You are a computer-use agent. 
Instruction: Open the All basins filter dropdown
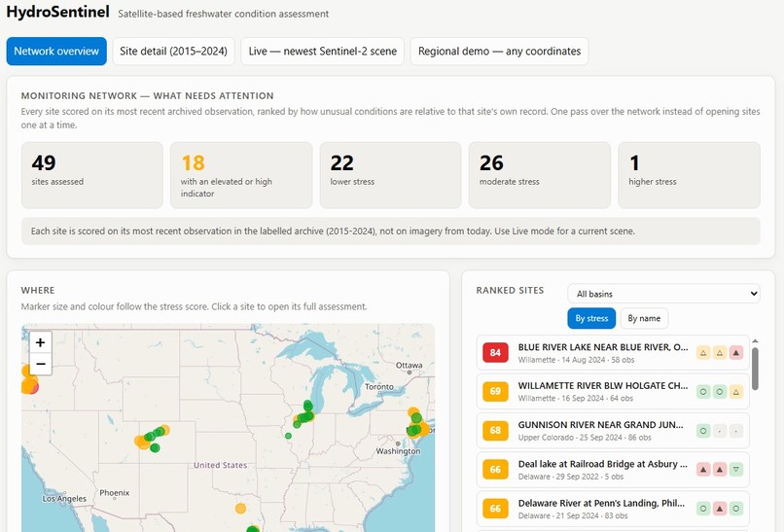click(663, 294)
